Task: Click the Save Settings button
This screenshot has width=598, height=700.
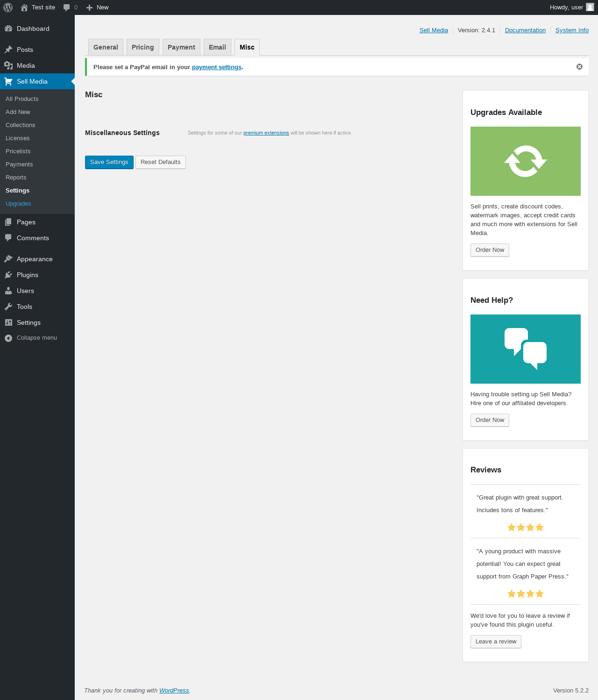Action: tap(109, 162)
